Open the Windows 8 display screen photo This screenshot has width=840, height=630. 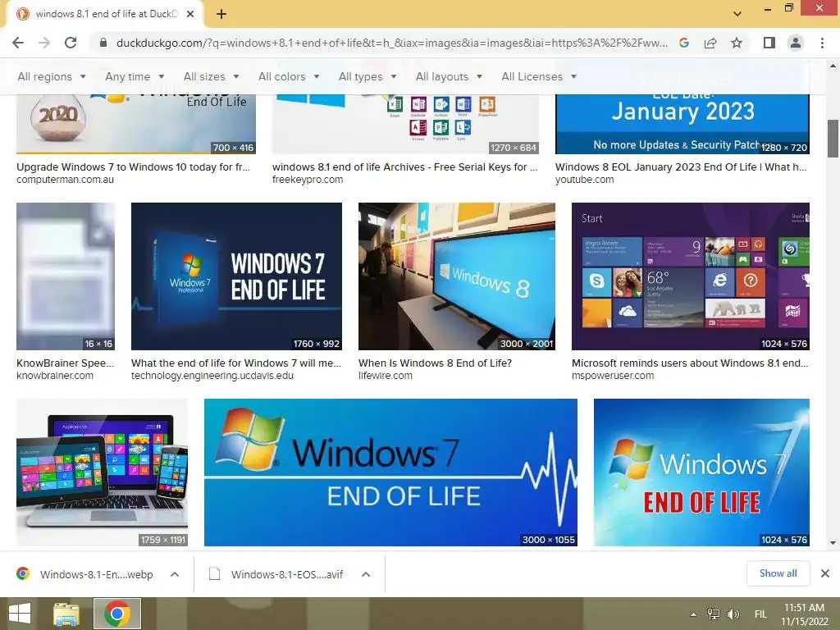tap(456, 276)
